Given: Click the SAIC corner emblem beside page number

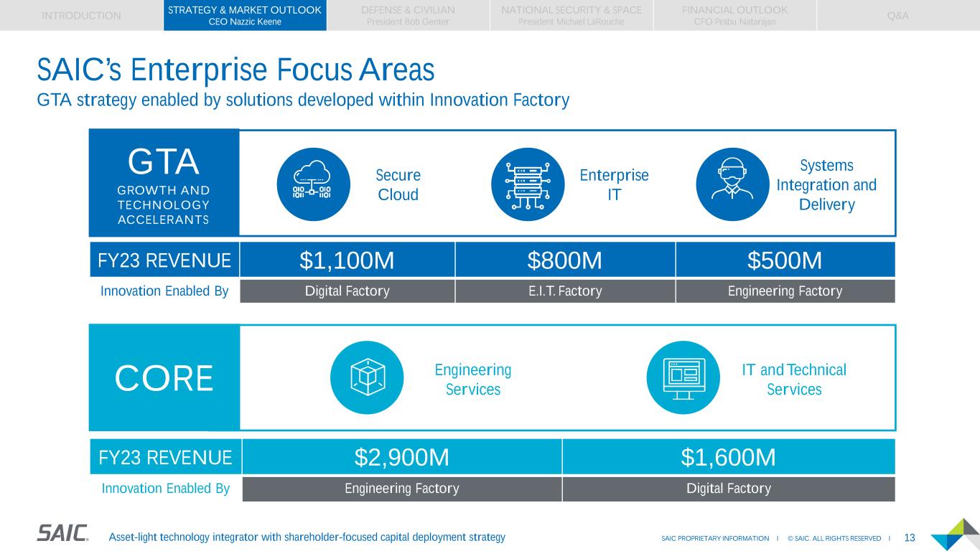Looking at the screenshot, I should pyautogui.click(x=955, y=534).
